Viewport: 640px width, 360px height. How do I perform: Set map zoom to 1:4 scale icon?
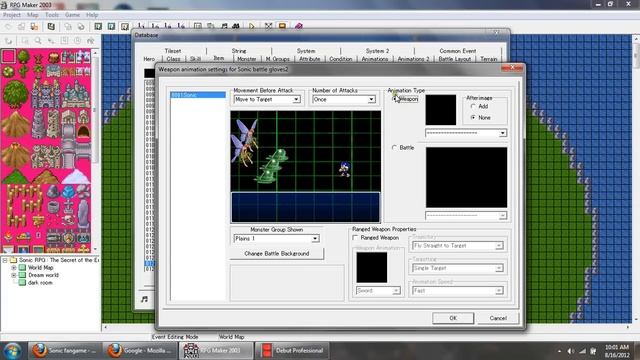tap(168, 27)
